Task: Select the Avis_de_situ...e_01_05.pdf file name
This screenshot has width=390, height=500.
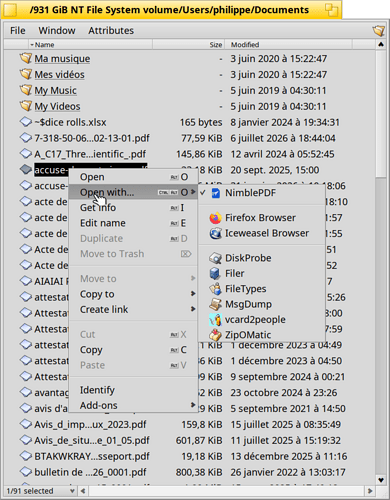Action: 92,440
